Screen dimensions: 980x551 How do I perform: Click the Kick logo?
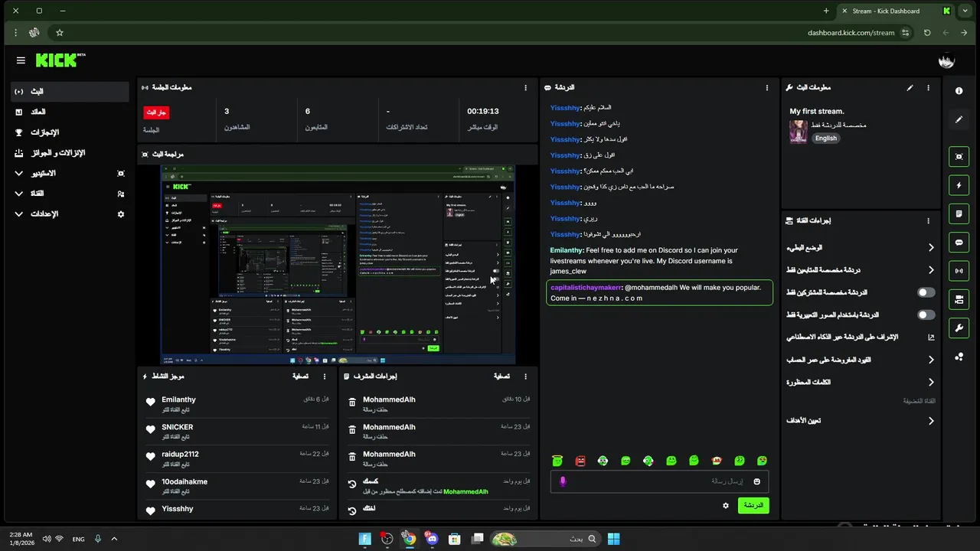[60, 60]
